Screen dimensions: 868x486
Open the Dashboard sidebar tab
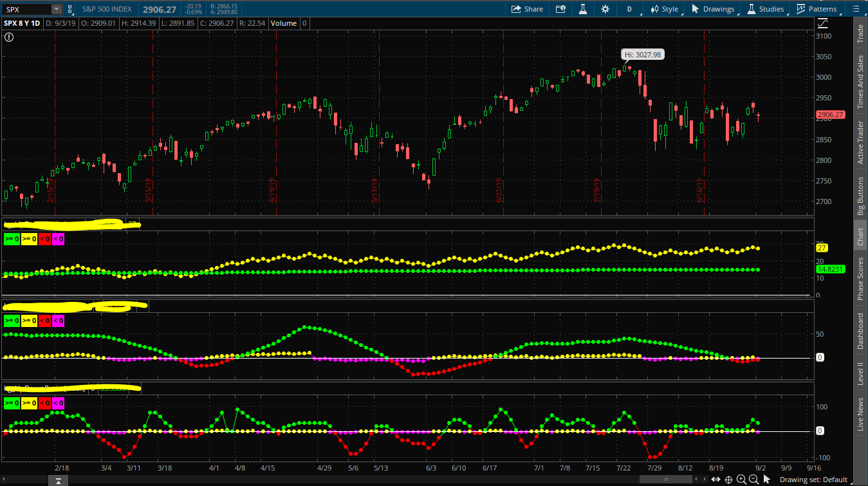860,331
